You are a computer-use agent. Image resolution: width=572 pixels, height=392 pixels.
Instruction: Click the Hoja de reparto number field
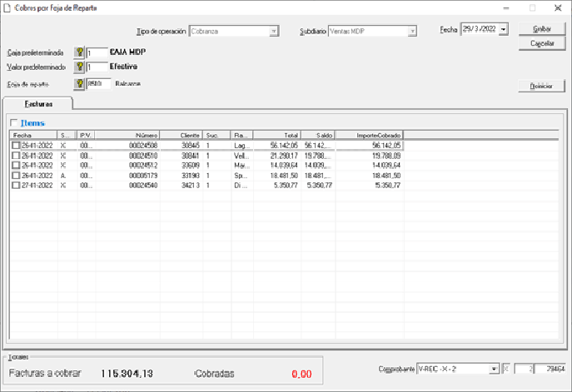pyautogui.click(x=97, y=83)
